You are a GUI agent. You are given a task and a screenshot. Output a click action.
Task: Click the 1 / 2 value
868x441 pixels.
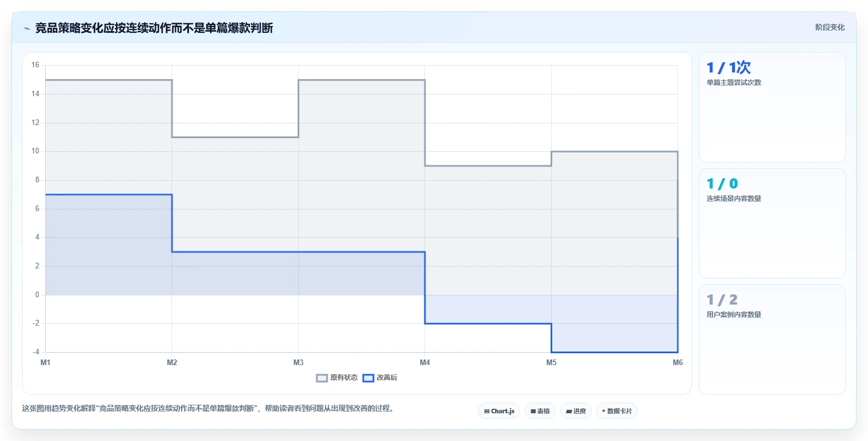(723, 299)
